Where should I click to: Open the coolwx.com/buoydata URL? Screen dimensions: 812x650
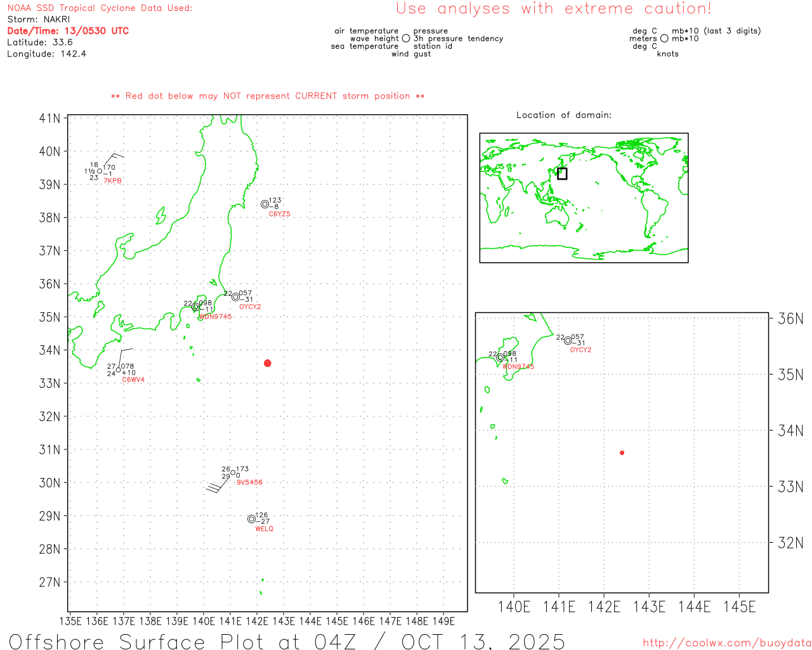[x=726, y=643]
